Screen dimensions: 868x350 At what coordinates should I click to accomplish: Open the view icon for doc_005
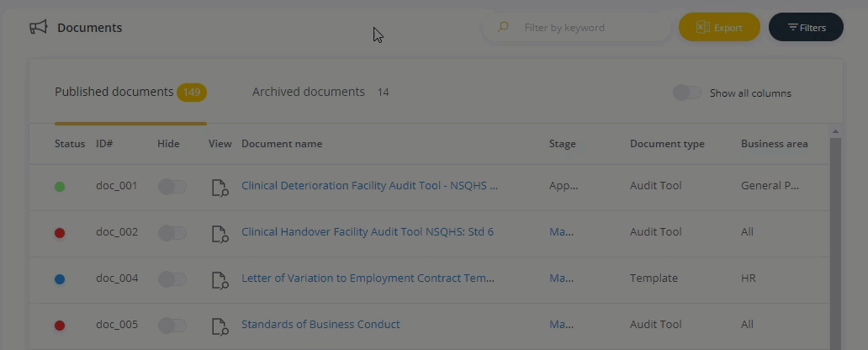point(220,326)
